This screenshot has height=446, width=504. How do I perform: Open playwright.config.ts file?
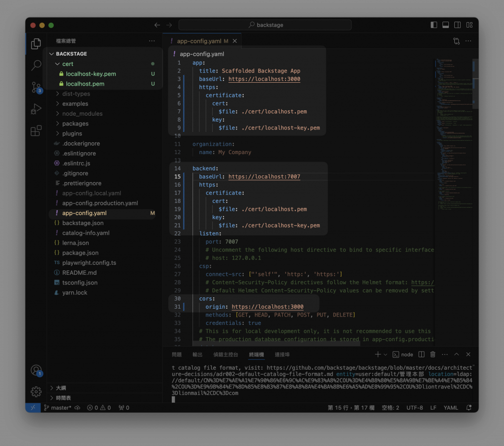[x=104, y=263]
